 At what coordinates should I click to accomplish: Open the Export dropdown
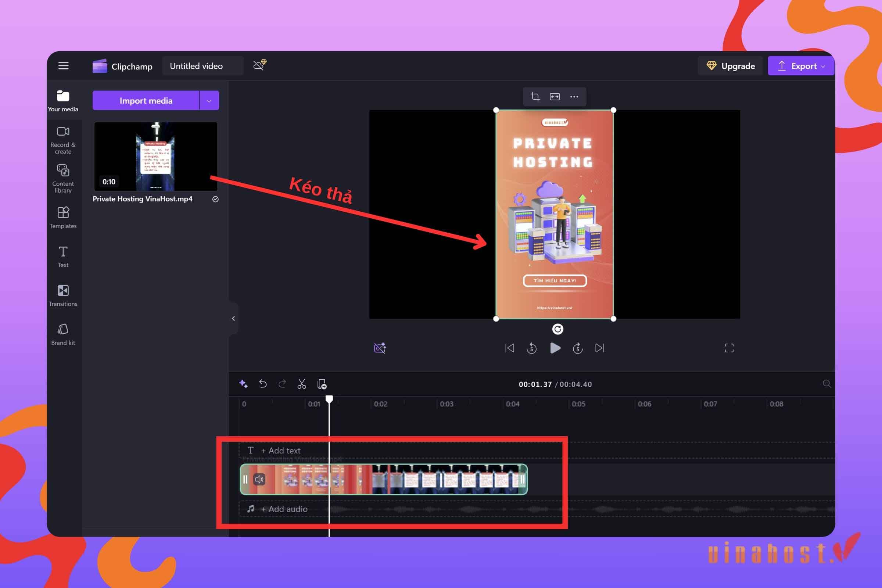coord(801,66)
